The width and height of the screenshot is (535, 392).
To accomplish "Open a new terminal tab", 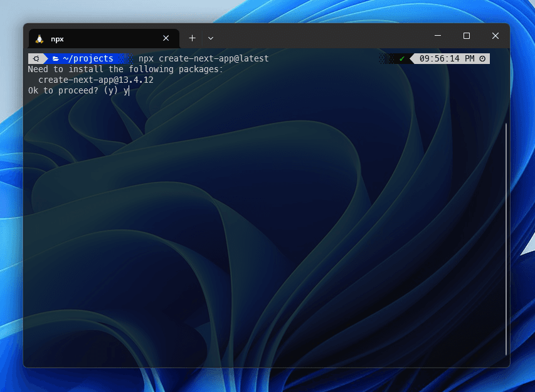I will coord(193,38).
